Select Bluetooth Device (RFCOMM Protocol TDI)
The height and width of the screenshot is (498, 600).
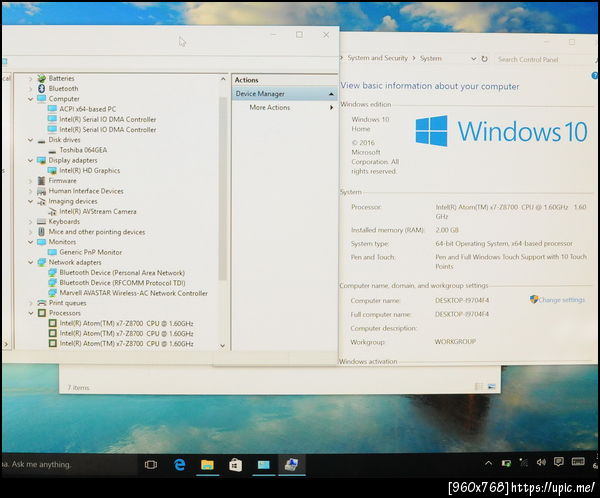pos(122,283)
